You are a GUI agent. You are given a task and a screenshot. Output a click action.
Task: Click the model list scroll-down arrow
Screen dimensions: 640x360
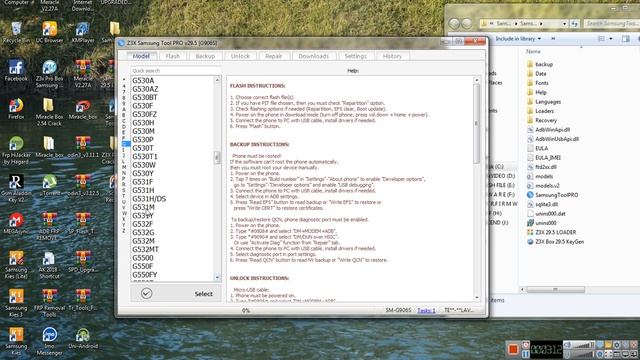(x=217, y=278)
